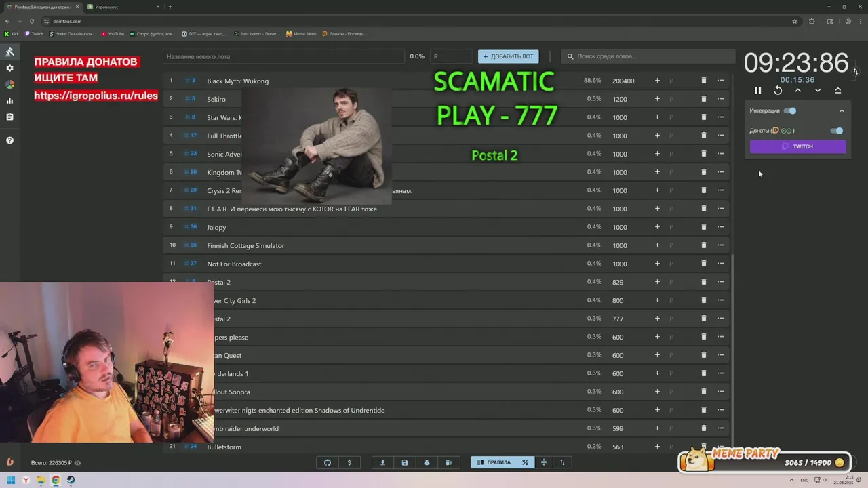Screen dimensions: 868x488
Task: Switch to the Игрополиус browser tab
Action: coord(124,7)
